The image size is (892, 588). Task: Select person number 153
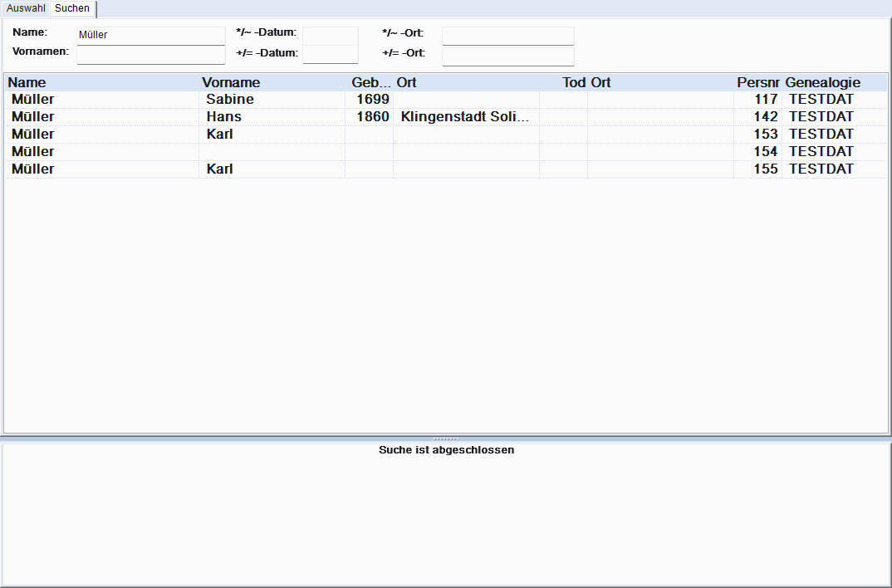click(766, 135)
